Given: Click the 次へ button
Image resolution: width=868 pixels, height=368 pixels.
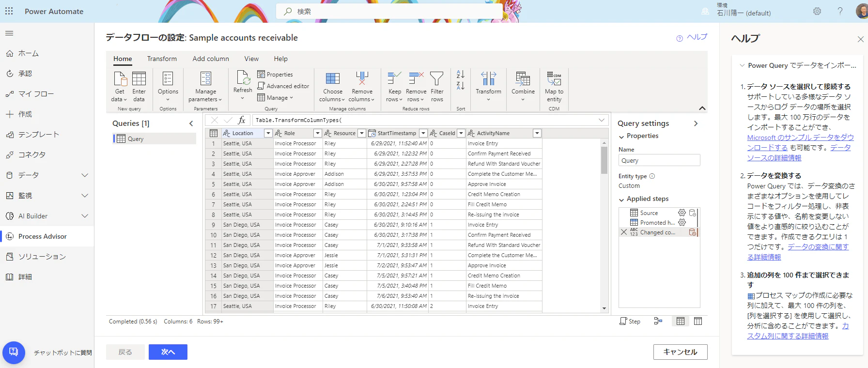Looking at the screenshot, I should (x=168, y=352).
